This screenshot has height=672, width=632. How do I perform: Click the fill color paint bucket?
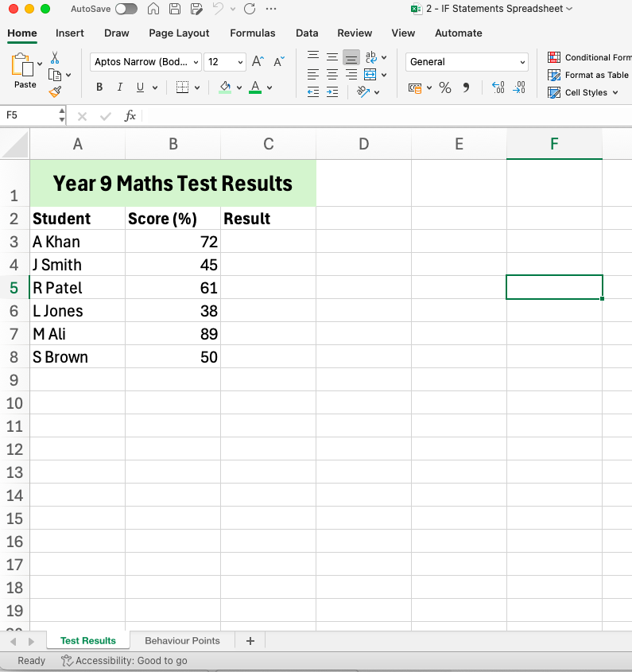tap(225, 87)
